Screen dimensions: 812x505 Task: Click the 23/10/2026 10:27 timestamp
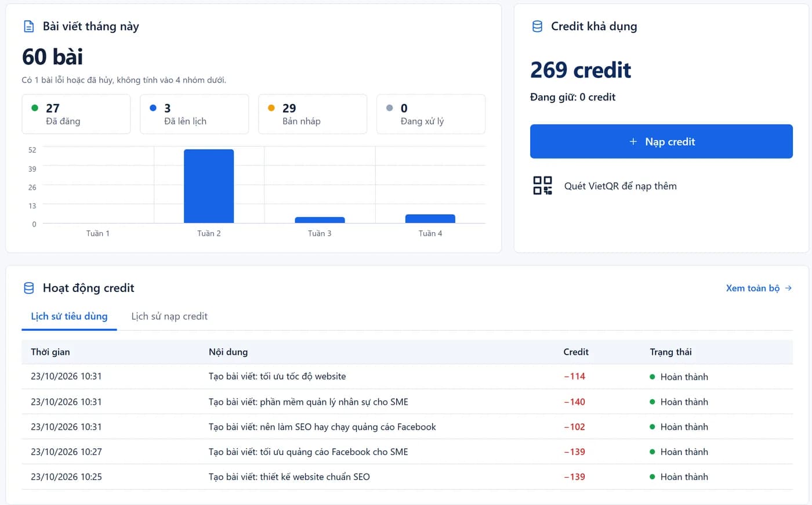pos(66,452)
